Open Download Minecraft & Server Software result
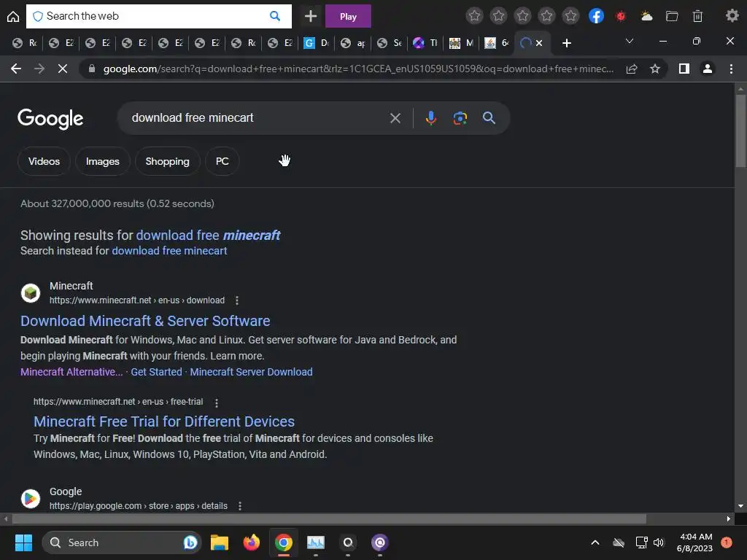This screenshot has height=560, width=747. click(x=145, y=321)
